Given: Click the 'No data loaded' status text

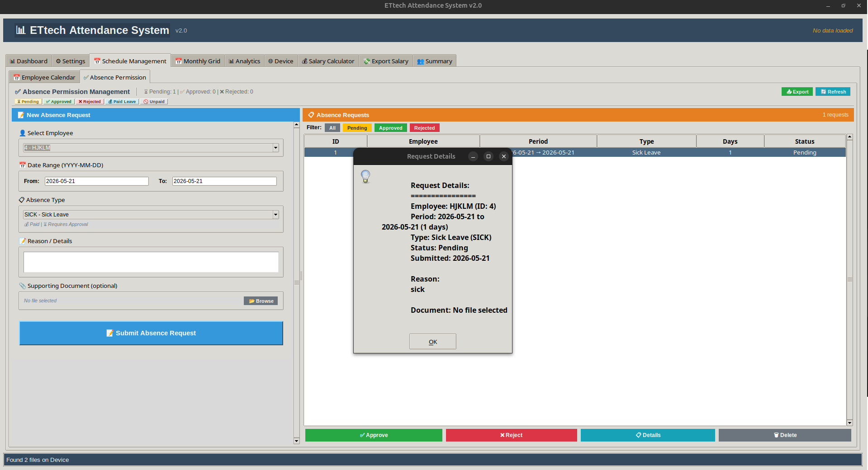Looking at the screenshot, I should 833,31.
